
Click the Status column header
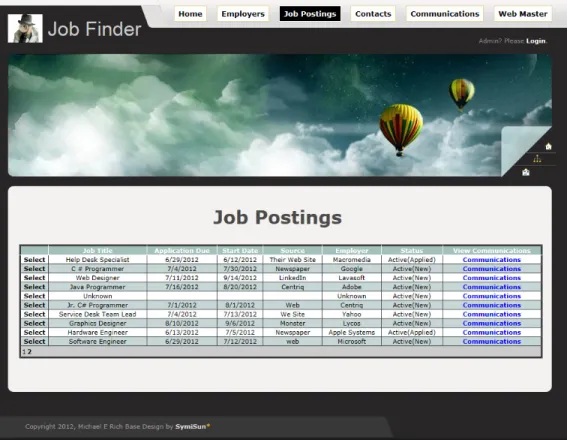click(x=412, y=250)
